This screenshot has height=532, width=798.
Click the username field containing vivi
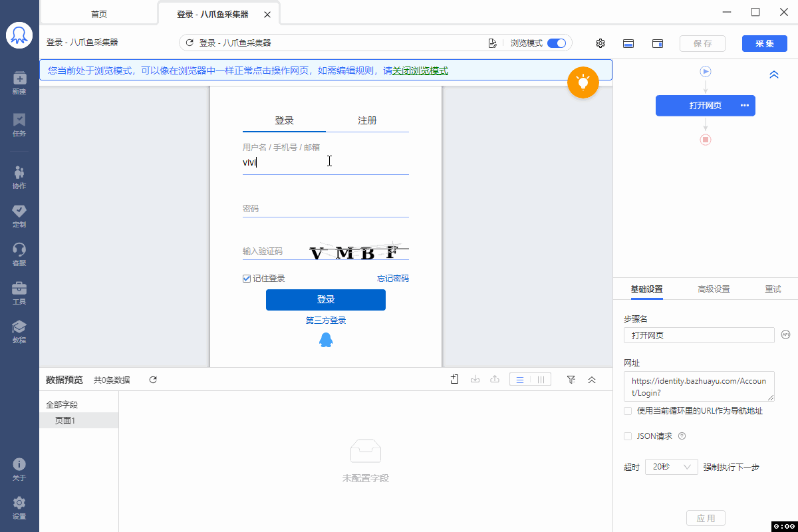[326, 163]
